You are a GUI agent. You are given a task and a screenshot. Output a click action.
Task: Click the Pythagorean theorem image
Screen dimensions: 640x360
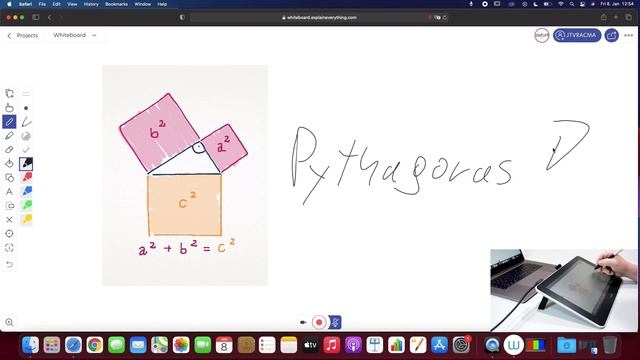pyautogui.click(x=185, y=176)
